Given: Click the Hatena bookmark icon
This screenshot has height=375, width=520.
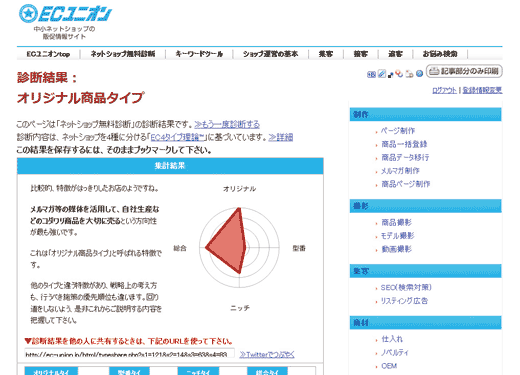Looking at the screenshot, I should 371,74.
